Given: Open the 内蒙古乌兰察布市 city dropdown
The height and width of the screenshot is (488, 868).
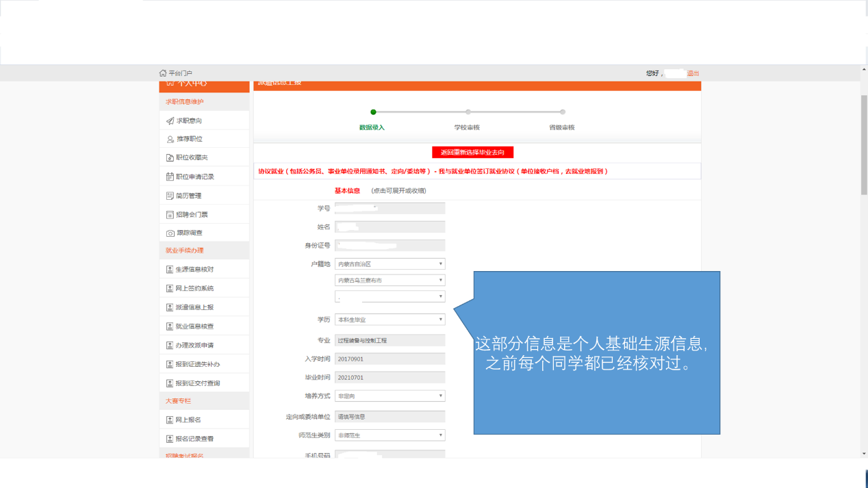Looking at the screenshot, I should 390,281.
